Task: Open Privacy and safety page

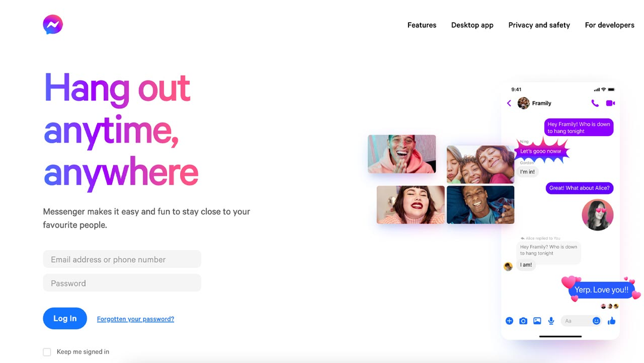Action: 539,25
